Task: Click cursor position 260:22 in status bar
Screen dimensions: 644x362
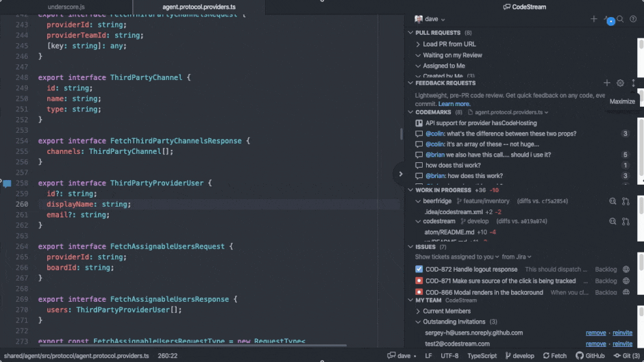Action: click(168, 356)
